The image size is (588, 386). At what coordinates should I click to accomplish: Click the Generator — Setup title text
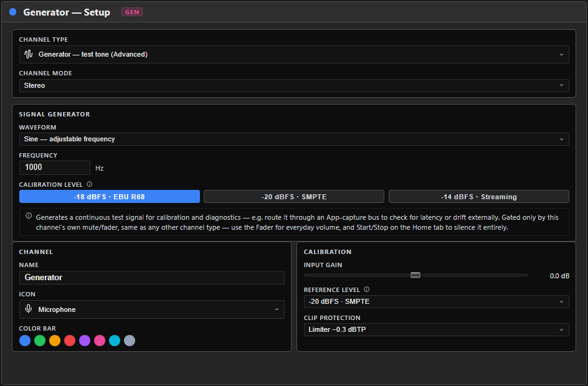(x=67, y=12)
